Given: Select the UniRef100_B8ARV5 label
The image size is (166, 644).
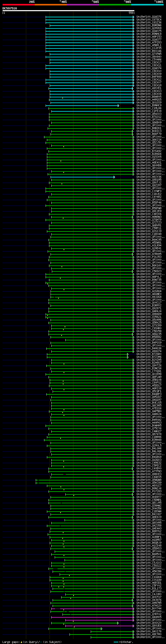Looking at the screenshot, I should pyautogui.click(x=149, y=97).
